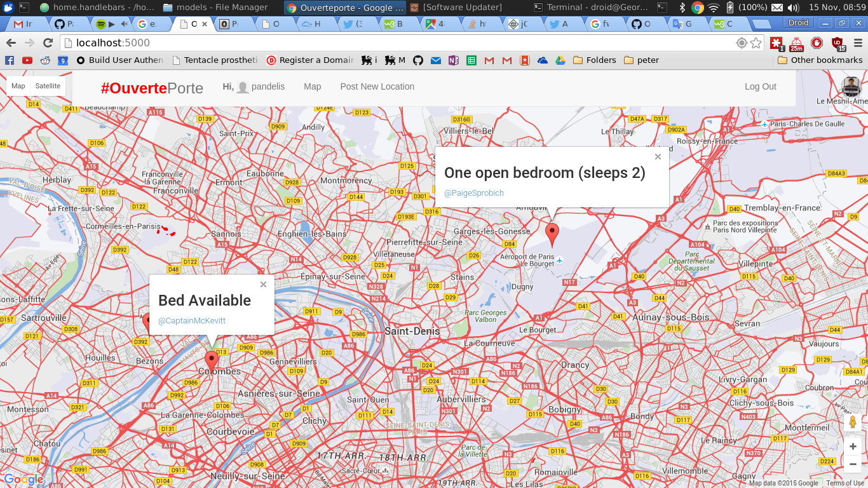
Task: Switch to the Google Translate tab
Action: coord(685,24)
